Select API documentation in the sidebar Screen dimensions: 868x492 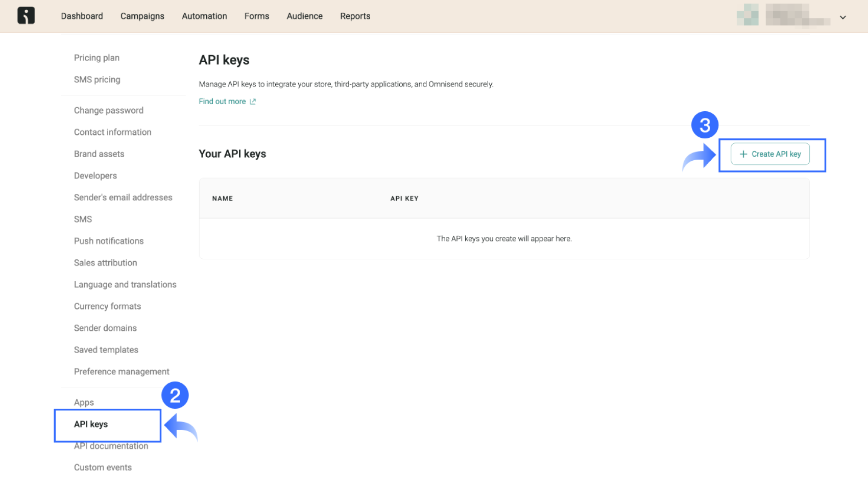111,446
